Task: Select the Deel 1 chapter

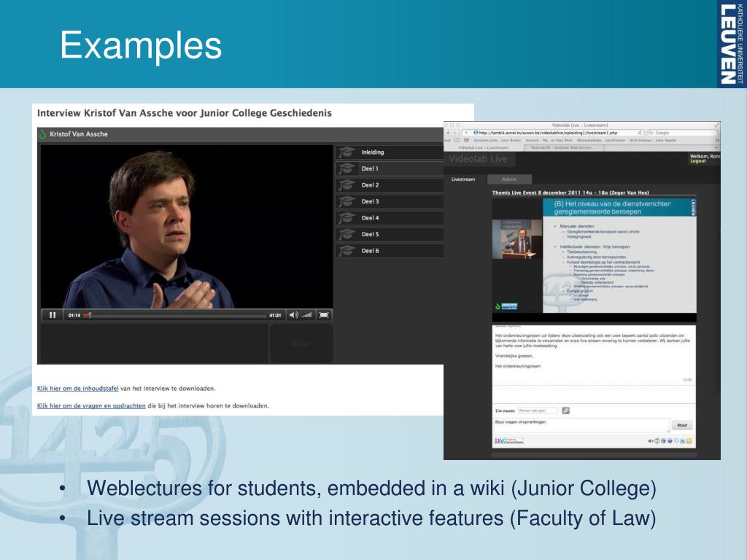Action: click(390, 168)
